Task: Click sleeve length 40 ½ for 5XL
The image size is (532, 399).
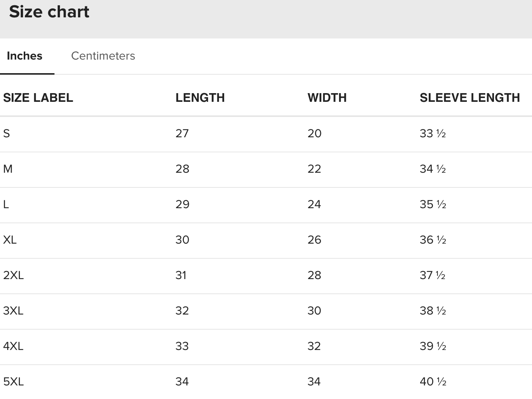Action: coord(433,382)
